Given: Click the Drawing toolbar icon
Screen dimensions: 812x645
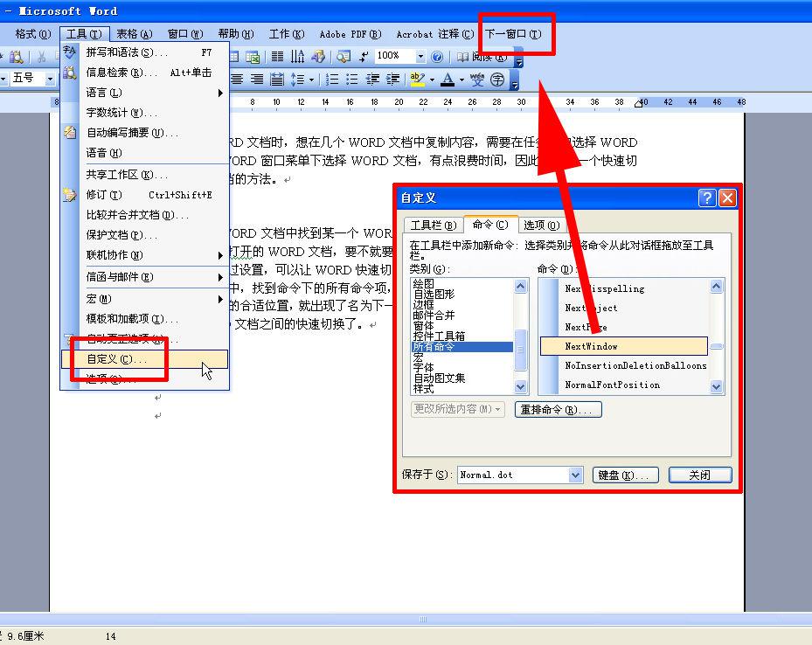Looking at the screenshot, I should [x=318, y=57].
